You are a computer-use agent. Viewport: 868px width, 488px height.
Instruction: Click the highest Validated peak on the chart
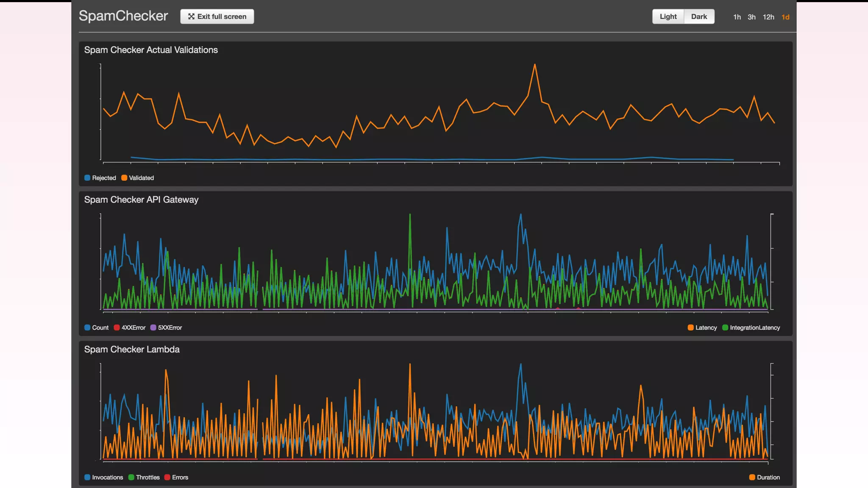pos(535,65)
